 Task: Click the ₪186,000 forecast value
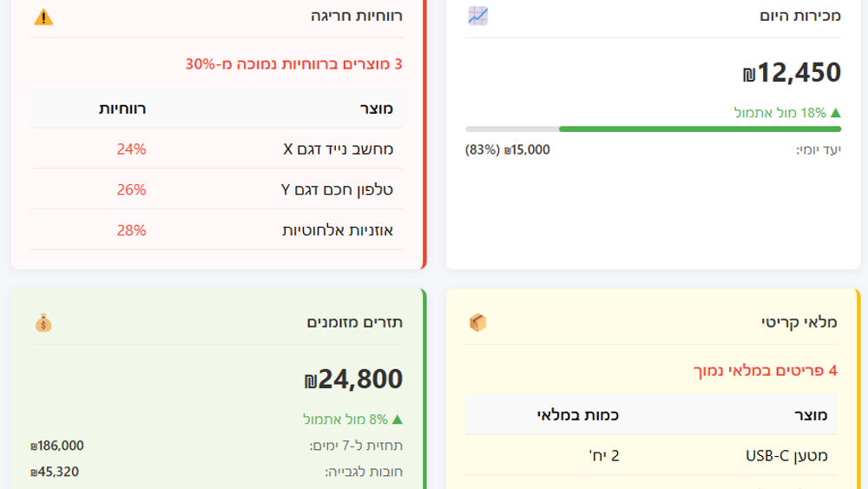pos(57,446)
